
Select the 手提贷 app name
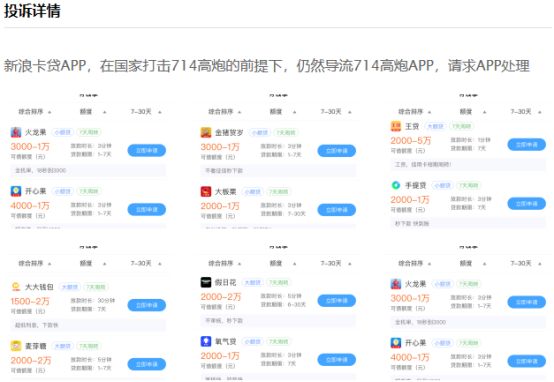coord(416,185)
